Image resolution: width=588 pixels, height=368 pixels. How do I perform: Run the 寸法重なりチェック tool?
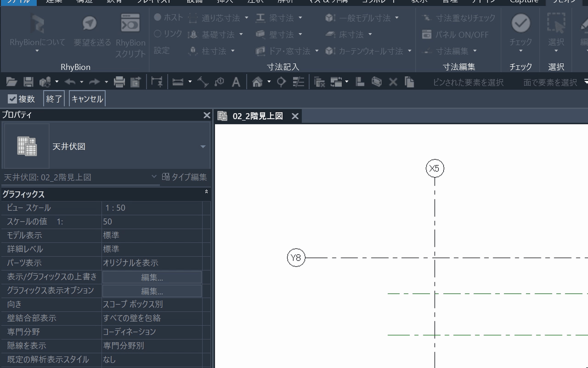coord(459,18)
